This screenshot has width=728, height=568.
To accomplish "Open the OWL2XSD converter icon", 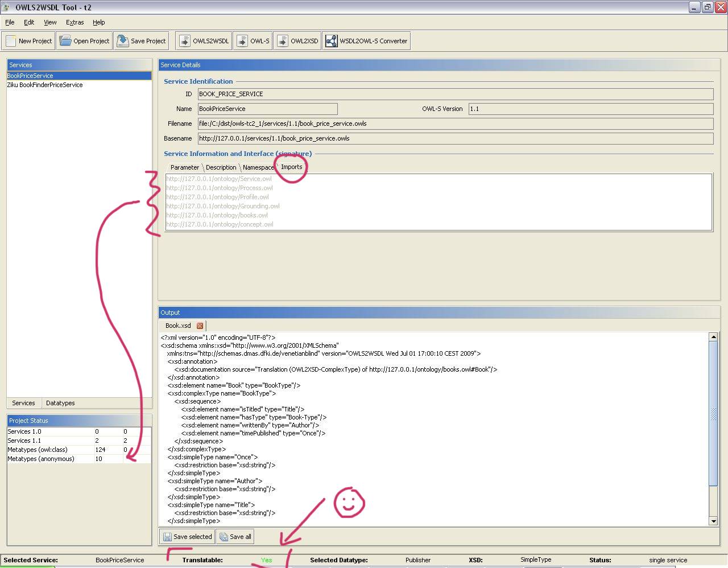I will tap(282, 40).
